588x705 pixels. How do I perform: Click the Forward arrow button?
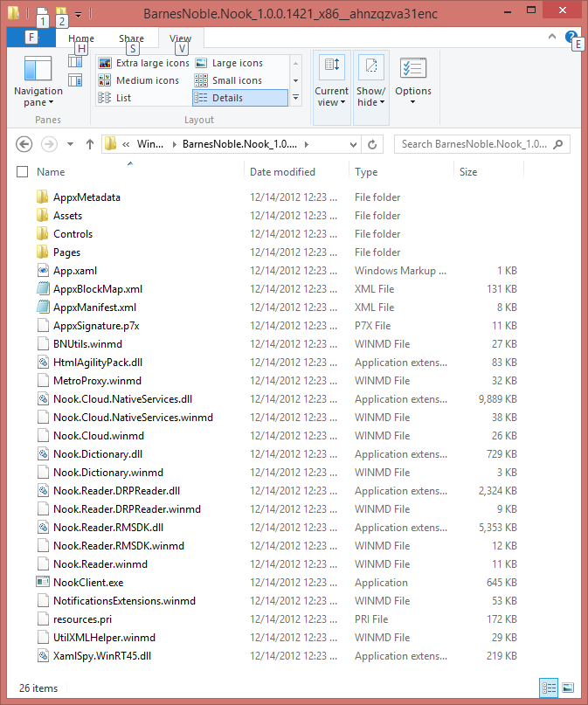pos(50,144)
